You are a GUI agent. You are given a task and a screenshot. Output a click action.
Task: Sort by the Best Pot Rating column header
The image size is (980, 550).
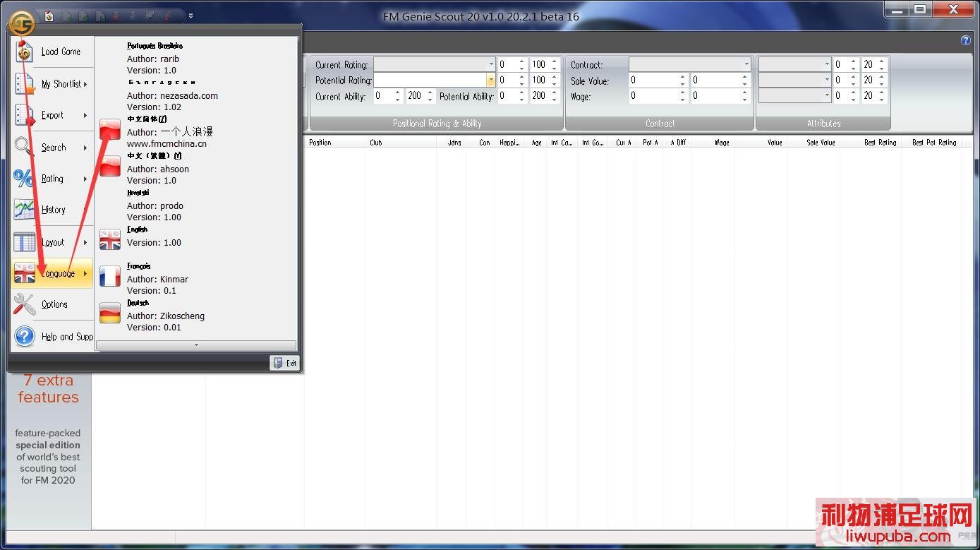coord(934,143)
